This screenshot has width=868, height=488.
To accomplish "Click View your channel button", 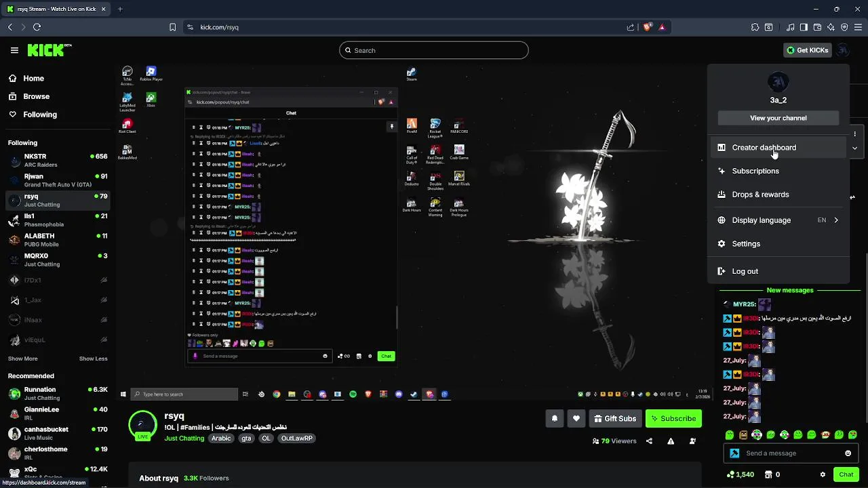I will tap(778, 118).
